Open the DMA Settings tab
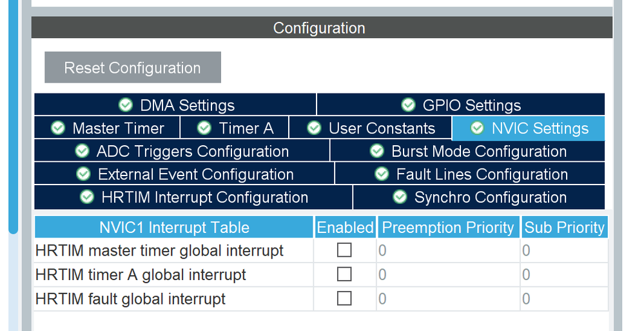This screenshot has height=331, width=644. click(175, 105)
